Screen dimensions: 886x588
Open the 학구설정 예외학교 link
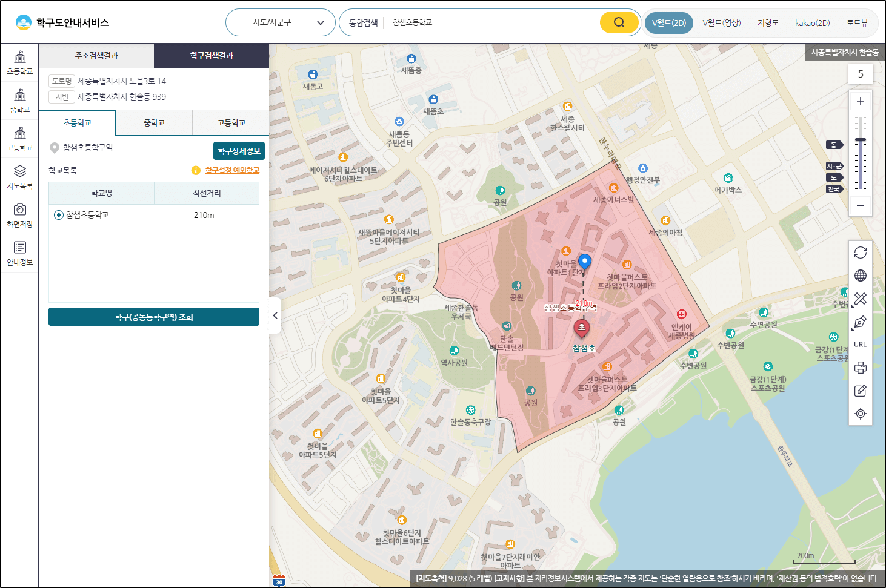(x=232, y=170)
